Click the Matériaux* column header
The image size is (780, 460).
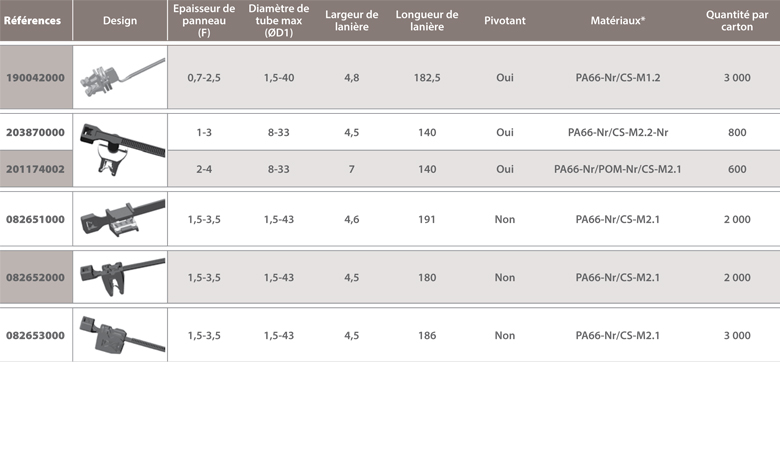(x=617, y=21)
